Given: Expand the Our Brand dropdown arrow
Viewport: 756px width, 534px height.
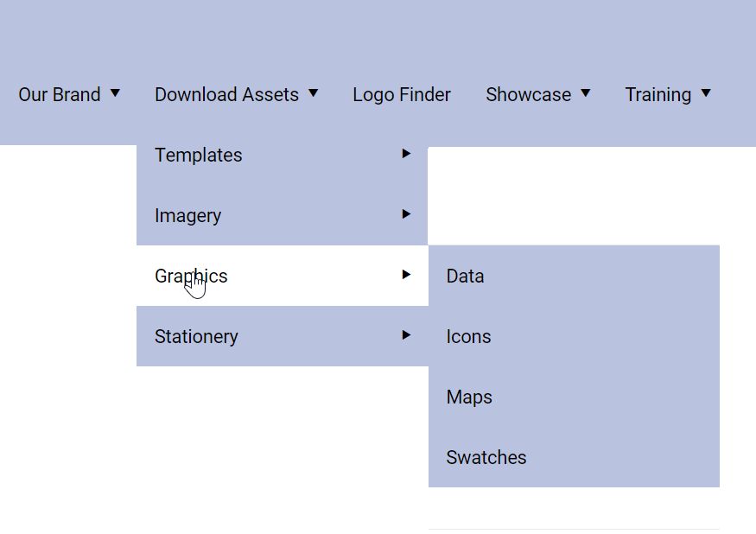Looking at the screenshot, I should [x=115, y=92].
